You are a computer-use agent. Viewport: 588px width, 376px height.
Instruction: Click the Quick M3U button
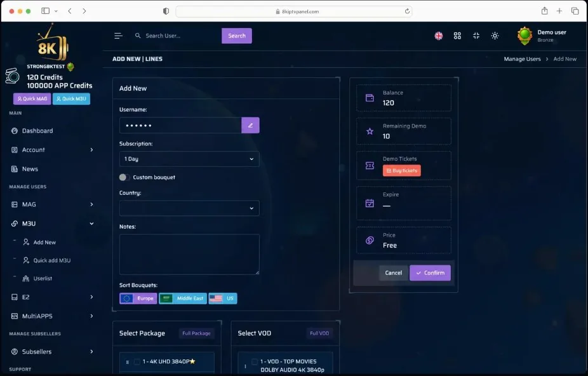point(71,98)
